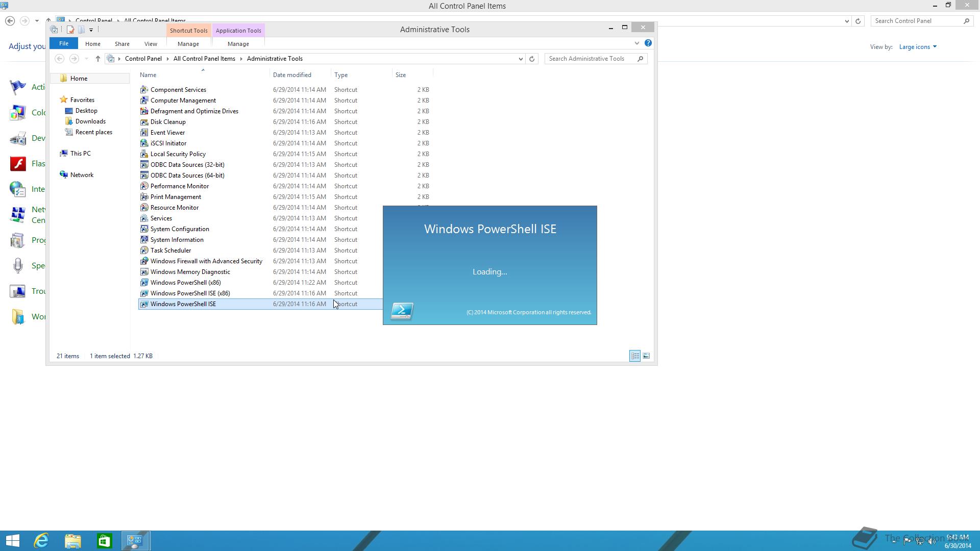Switch to large thumbnails view icon
Viewport: 980px width, 551px height.
pyautogui.click(x=646, y=356)
